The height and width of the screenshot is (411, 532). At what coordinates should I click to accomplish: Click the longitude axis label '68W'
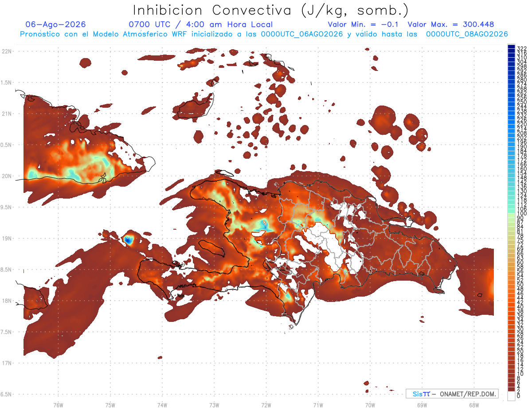pyautogui.click(x=474, y=405)
